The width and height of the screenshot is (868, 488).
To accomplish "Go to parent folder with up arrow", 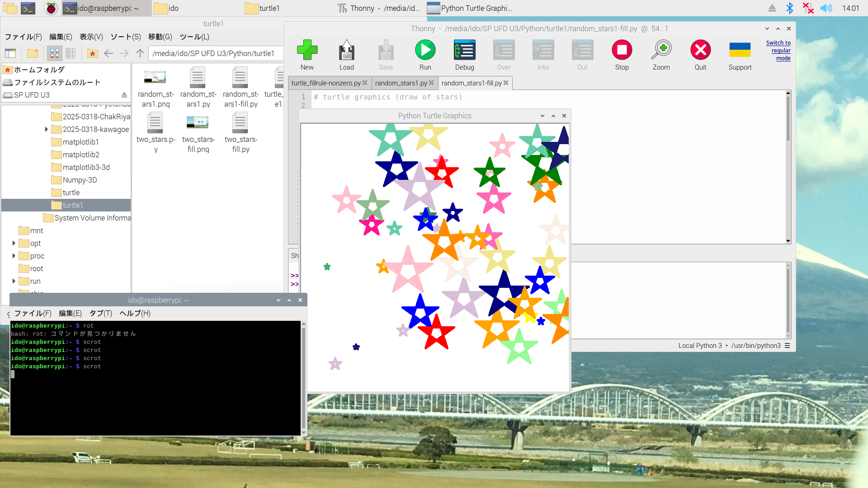I will coord(140,53).
